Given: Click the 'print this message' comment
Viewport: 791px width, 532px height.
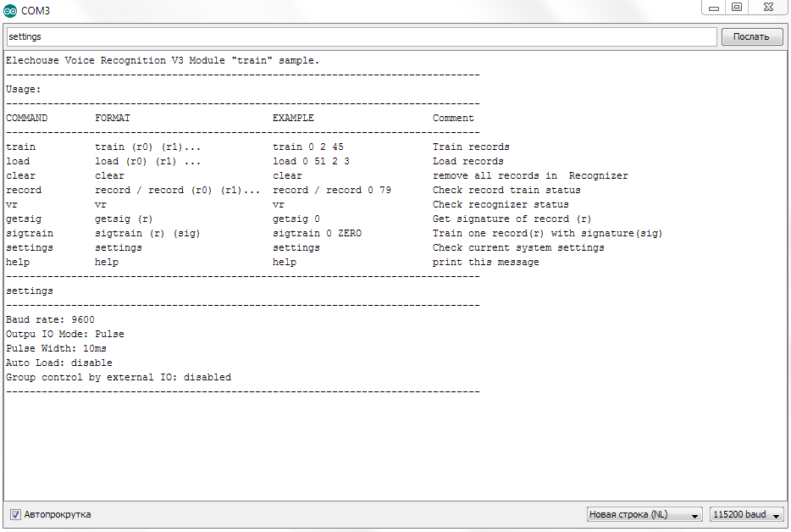Looking at the screenshot, I should point(486,263).
